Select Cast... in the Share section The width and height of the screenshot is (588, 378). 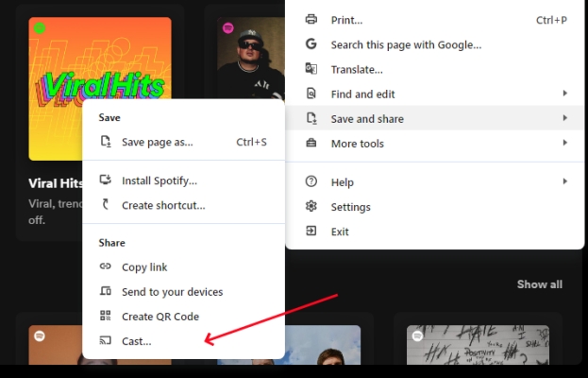click(x=184, y=341)
